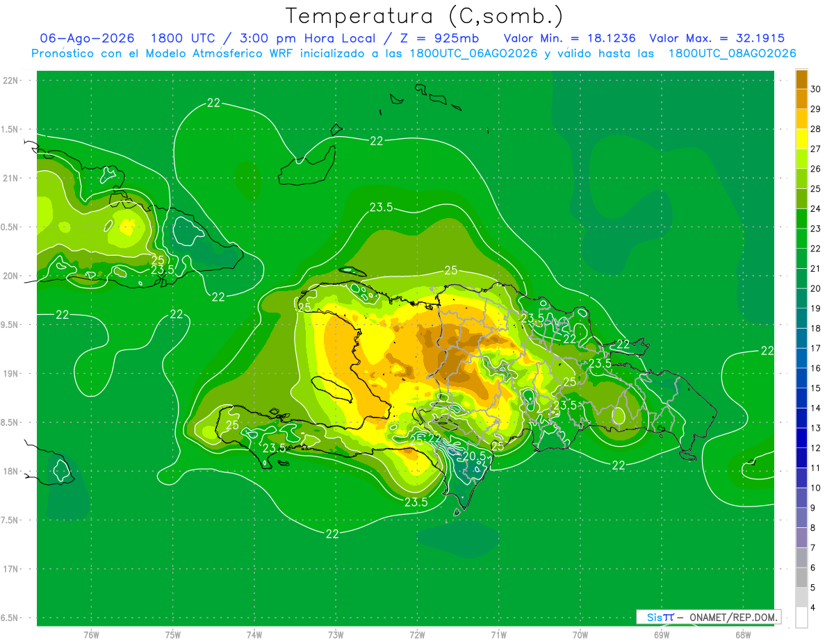Click the longitude label '74W'
The image size is (834, 644).
(x=254, y=635)
